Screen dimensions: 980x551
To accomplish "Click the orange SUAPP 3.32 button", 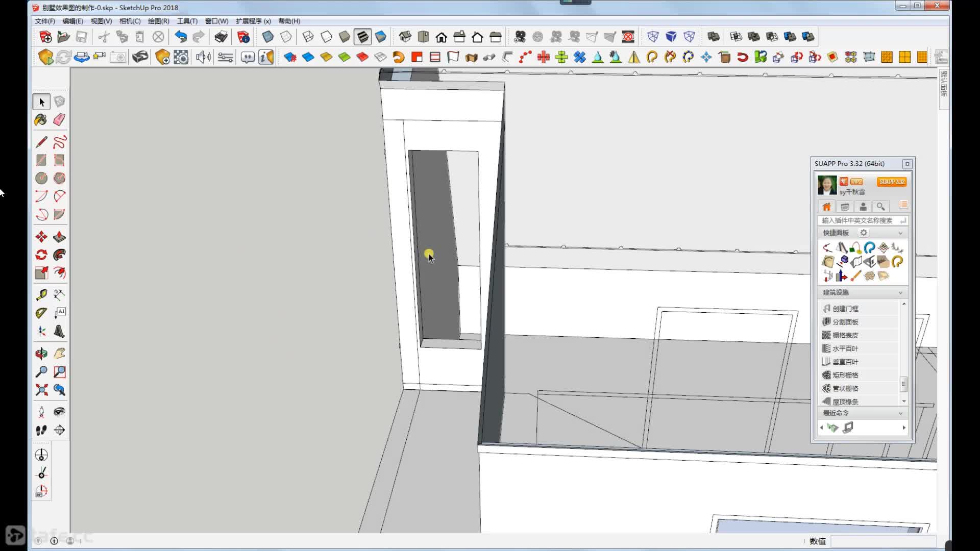I will coord(892,182).
